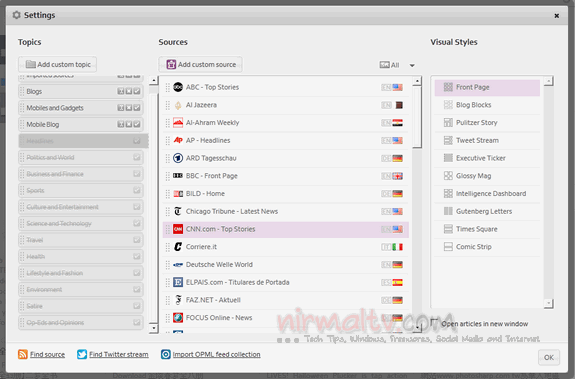Select the Satire topic row
The width and height of the screenshot is (575, 379).
click(x=81, y=306)
